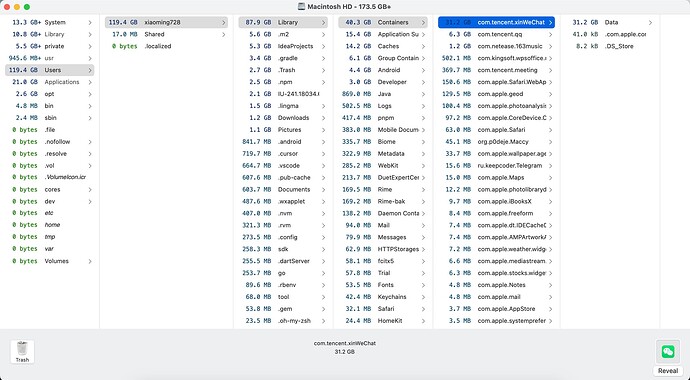
Task: Select the .localized file row
Action: (x=166, y=46)
